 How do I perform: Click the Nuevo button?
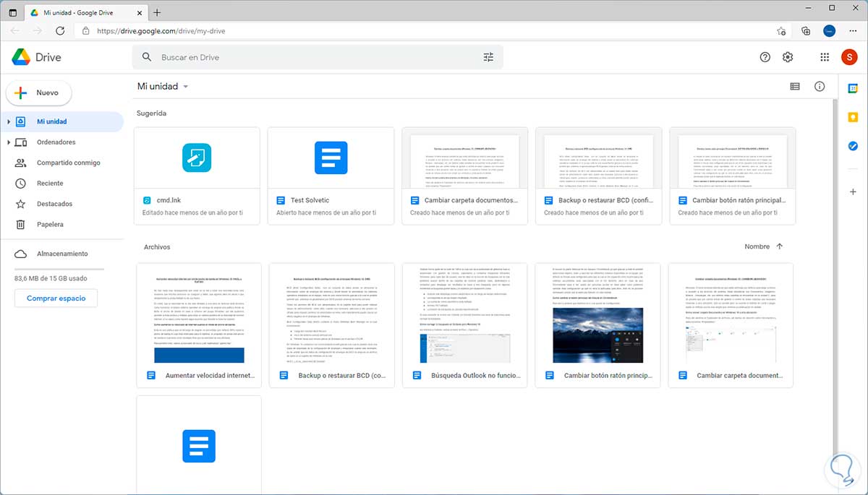coord(39,92)
